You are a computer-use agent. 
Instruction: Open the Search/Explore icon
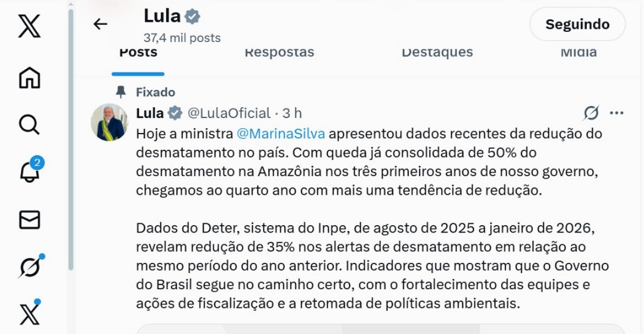point(29,125)
